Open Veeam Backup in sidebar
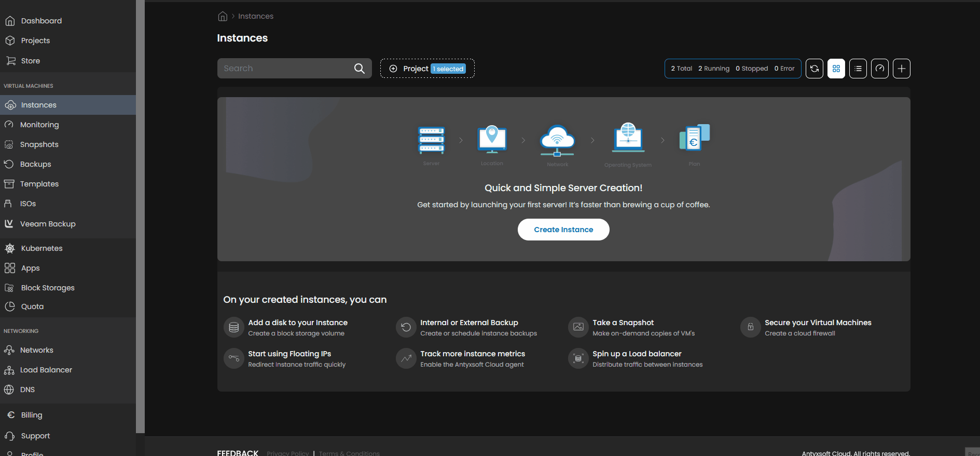This screenshot has width=980, height=456. click(48, 224)
